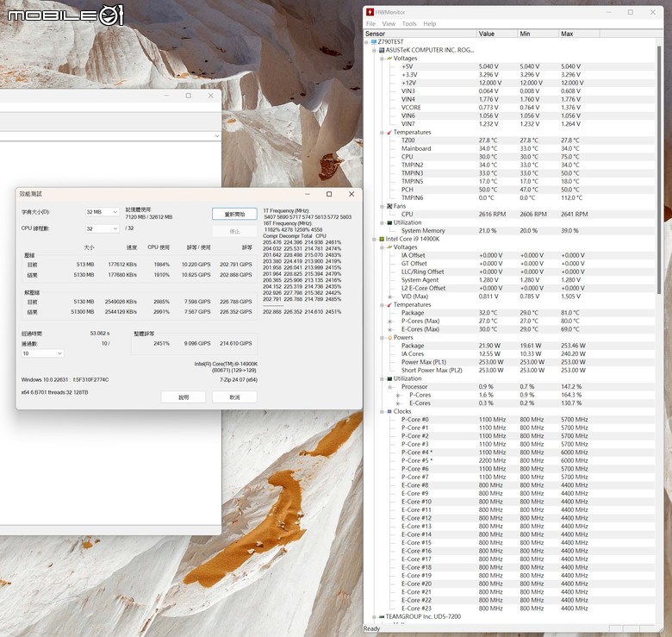
Task: Click the Powers flame icon
Action: pyautogui.click(x=389, y=337)
